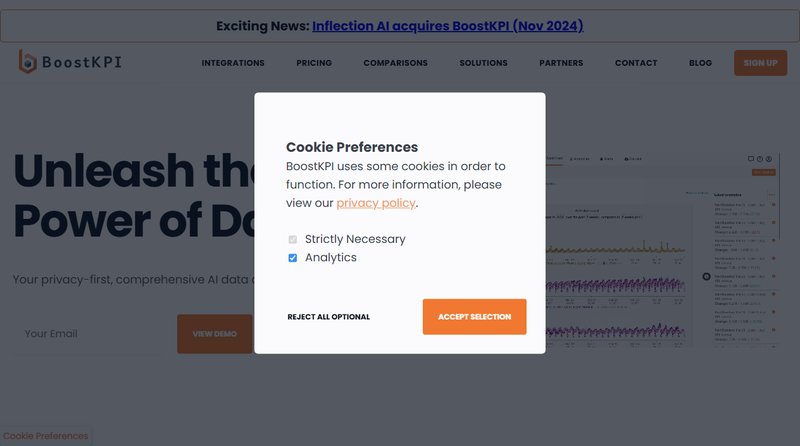Screen dimensions: 800x446
Task: Toggle the Strictly Necessary cookies checkbox
Action: coord(293,239)
